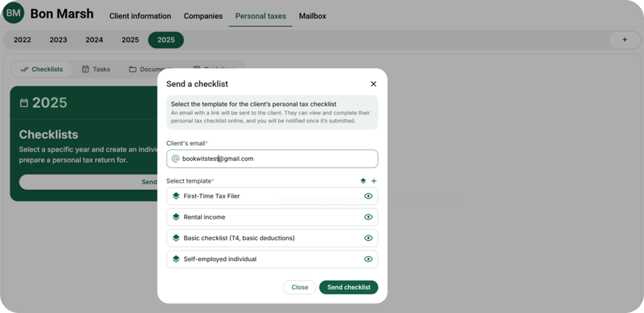Click the BM avatar icon
The image size is (644, 313).
(13, 13)
